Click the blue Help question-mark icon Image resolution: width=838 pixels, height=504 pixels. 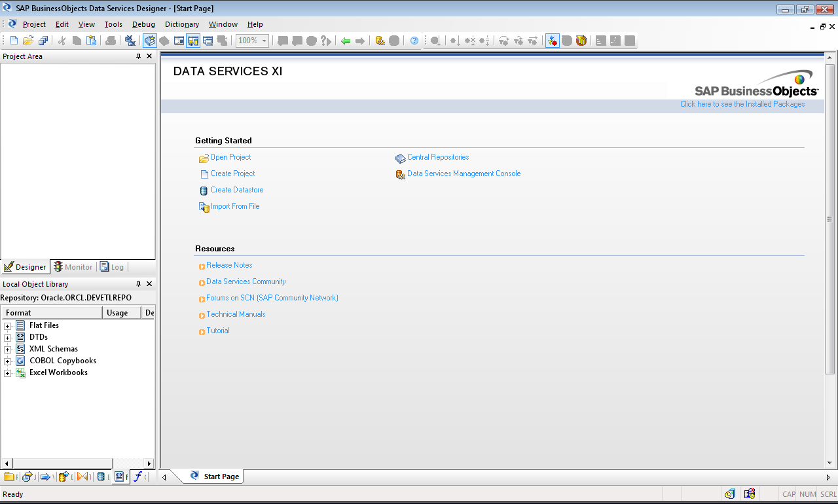click(x=414, y=41)
